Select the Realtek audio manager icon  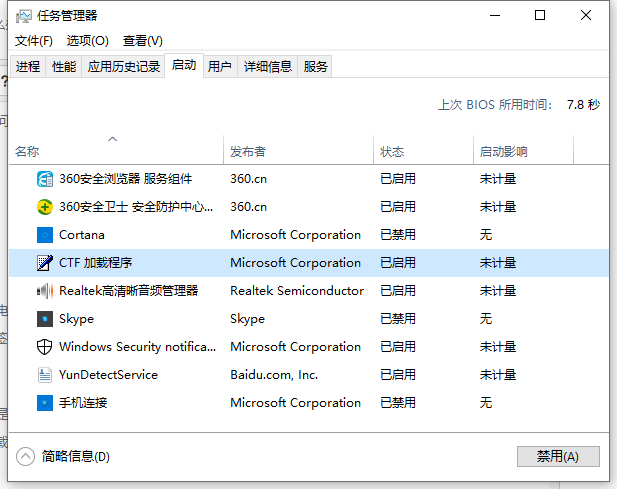click(x=45, y=291)
